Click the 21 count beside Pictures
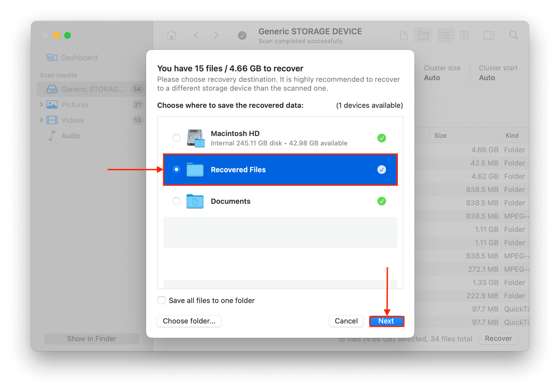 click(x=138, y=104)
